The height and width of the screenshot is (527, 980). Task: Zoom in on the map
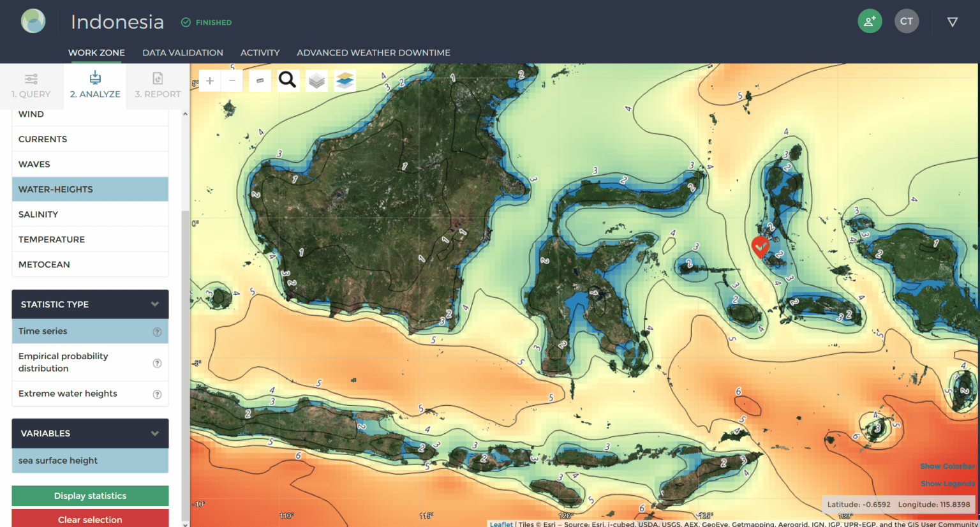click(x=209, y=80)
